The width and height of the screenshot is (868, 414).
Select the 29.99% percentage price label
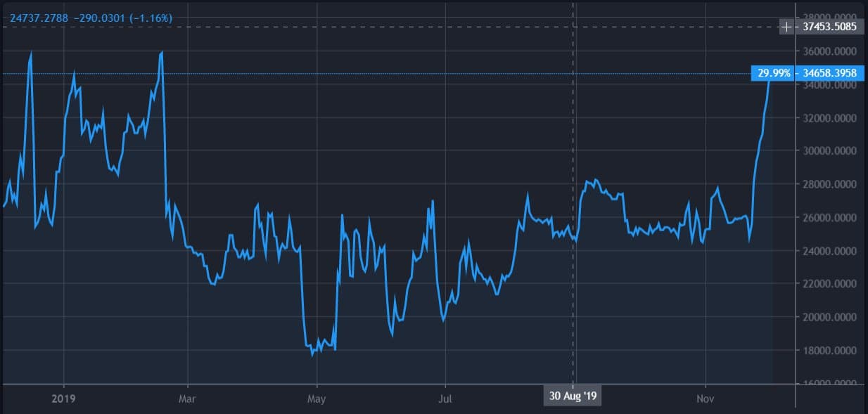(774, 73)
